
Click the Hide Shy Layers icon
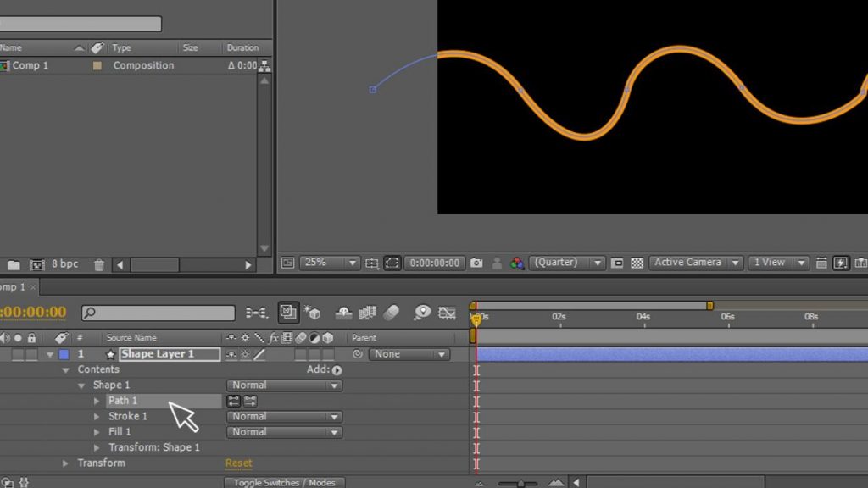(344, 313)
